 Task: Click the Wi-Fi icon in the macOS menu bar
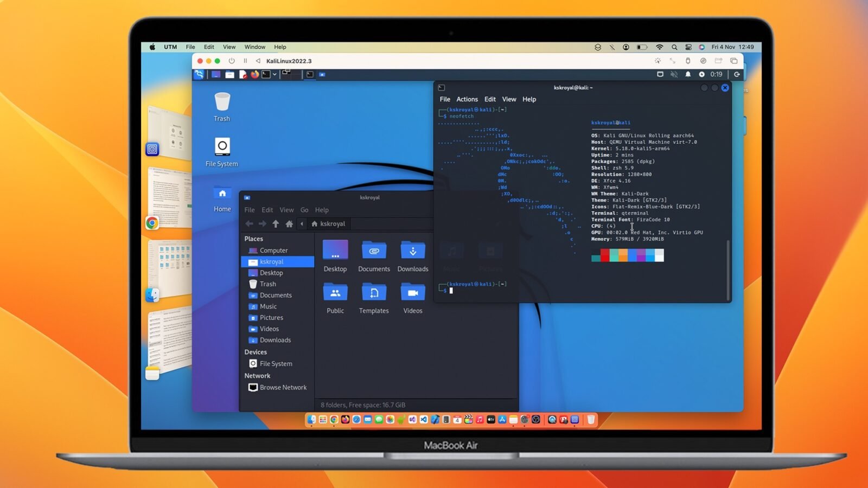coord(660,47)
